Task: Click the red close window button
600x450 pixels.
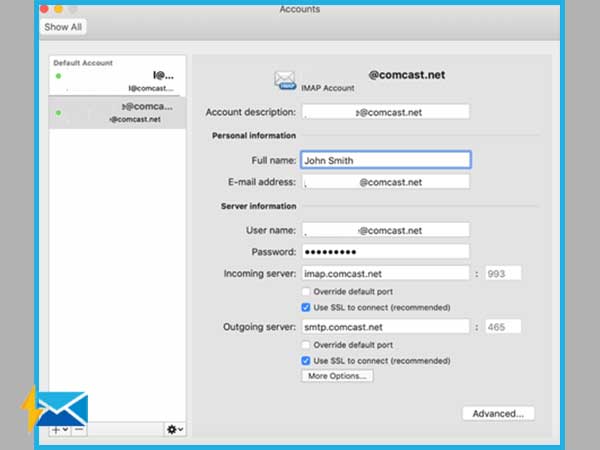Action: [44, 8]
